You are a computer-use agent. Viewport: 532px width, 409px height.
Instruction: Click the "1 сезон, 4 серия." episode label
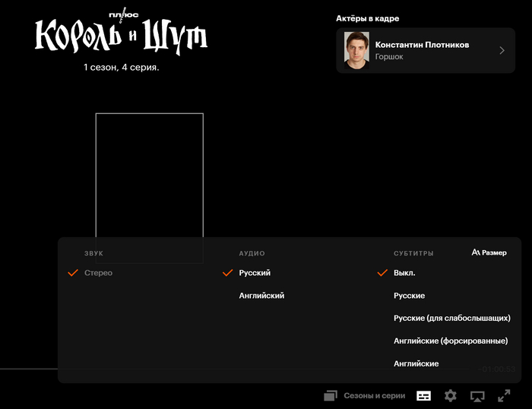point(122,67)
